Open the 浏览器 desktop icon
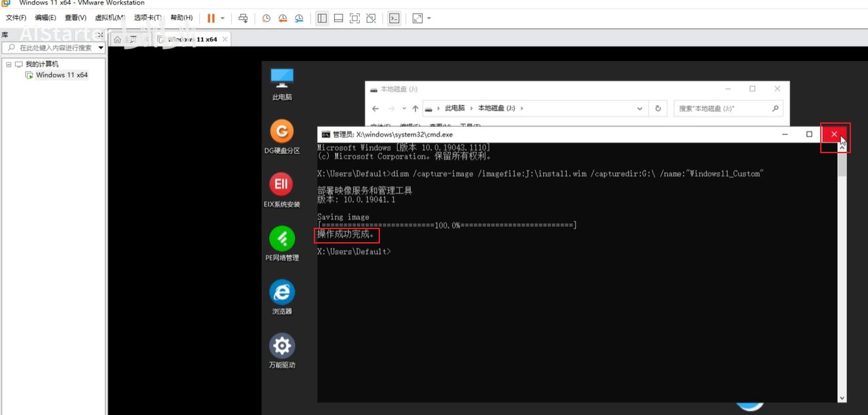This screenshot has width=868, height=415. pyautogui.click(x=282, y=293)
